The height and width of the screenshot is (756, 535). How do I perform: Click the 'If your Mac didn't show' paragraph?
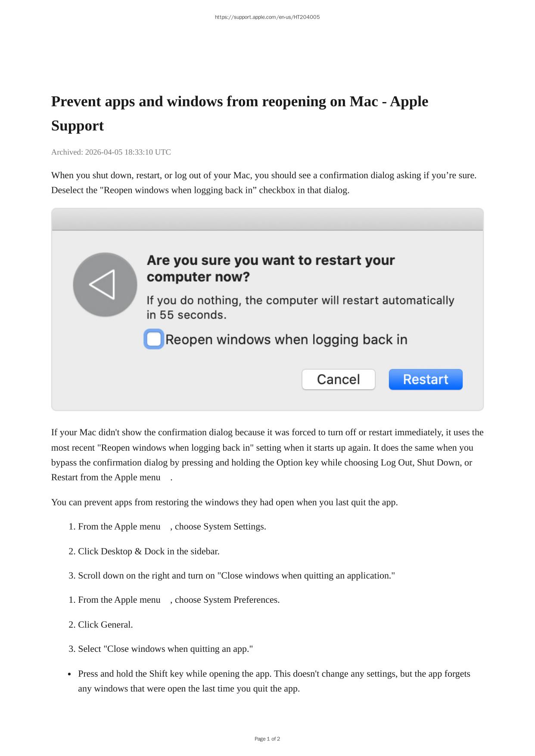click(267, 455)
